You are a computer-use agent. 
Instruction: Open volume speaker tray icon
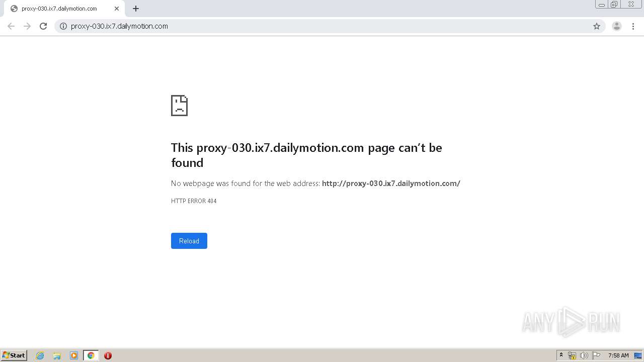coord(584,355)
